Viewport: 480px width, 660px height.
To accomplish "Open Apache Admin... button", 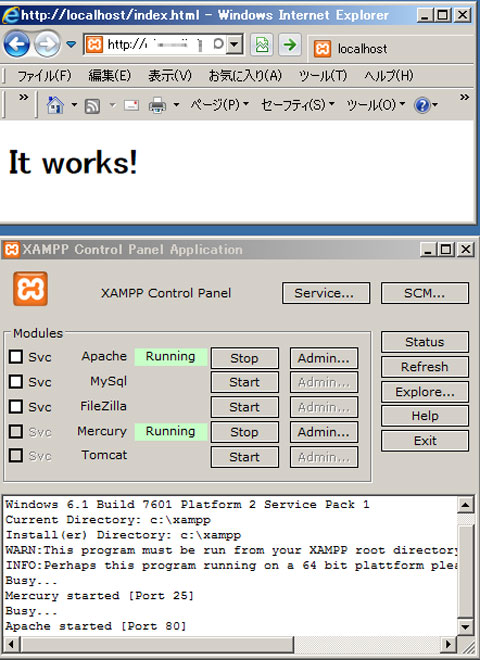I will point(324,358).
